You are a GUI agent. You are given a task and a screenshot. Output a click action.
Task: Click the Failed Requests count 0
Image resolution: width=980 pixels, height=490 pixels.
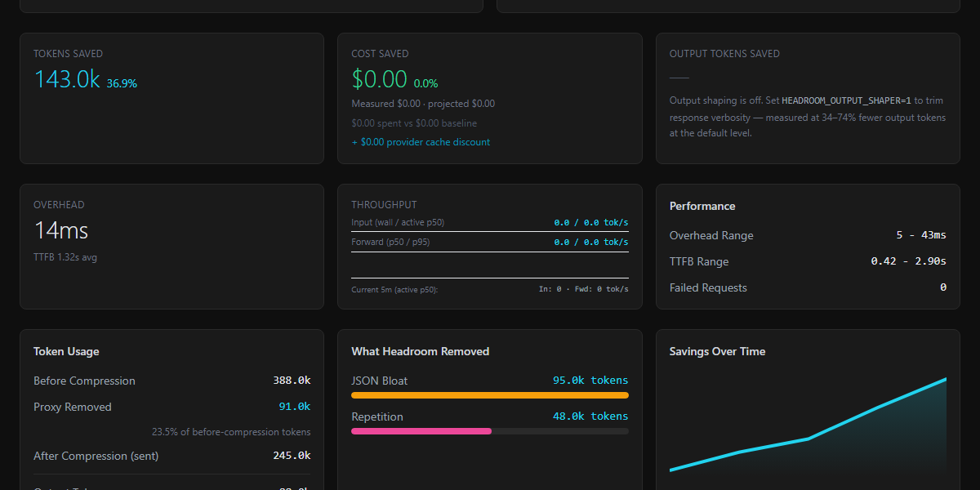pos(942,287)
